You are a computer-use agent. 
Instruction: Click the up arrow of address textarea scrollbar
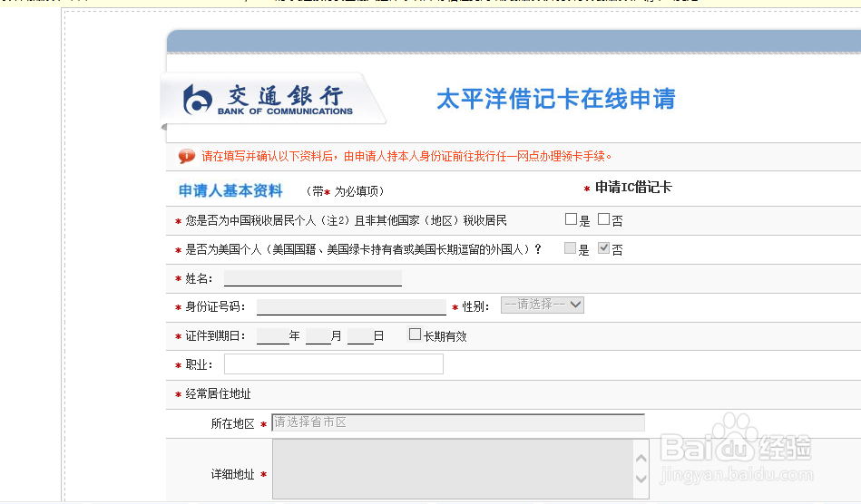tap(641, 459)
